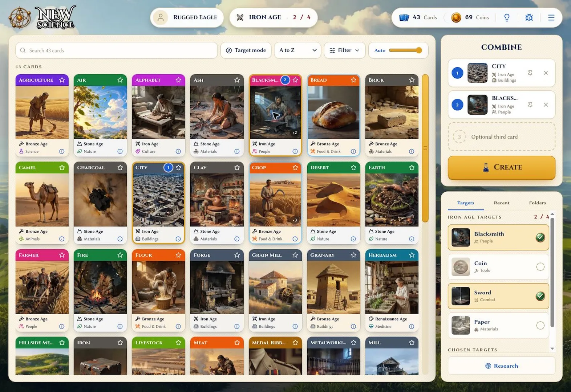View info for Granary card
Image resolution: width=571 pixels, height=392 pixels.
[353, 326]
